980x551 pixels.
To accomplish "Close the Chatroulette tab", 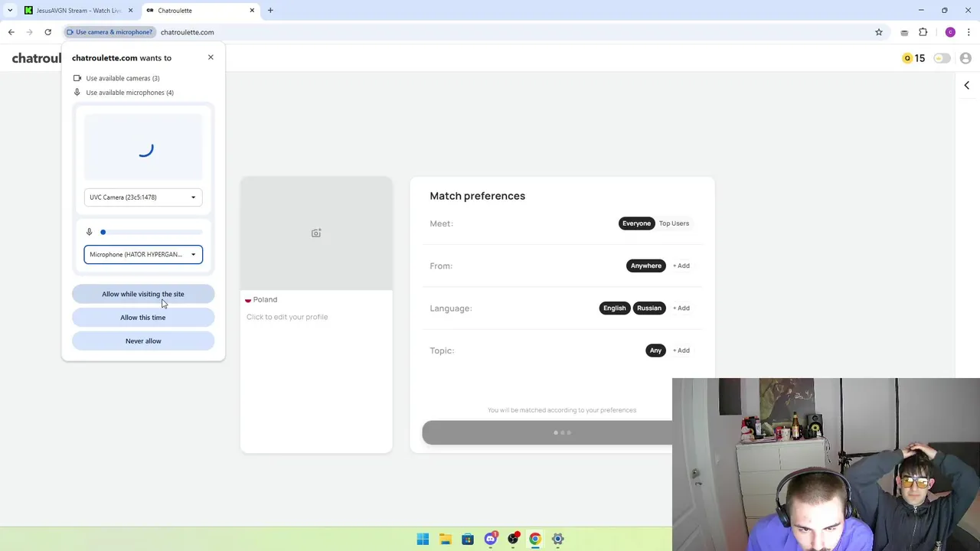I will (252, 11).
